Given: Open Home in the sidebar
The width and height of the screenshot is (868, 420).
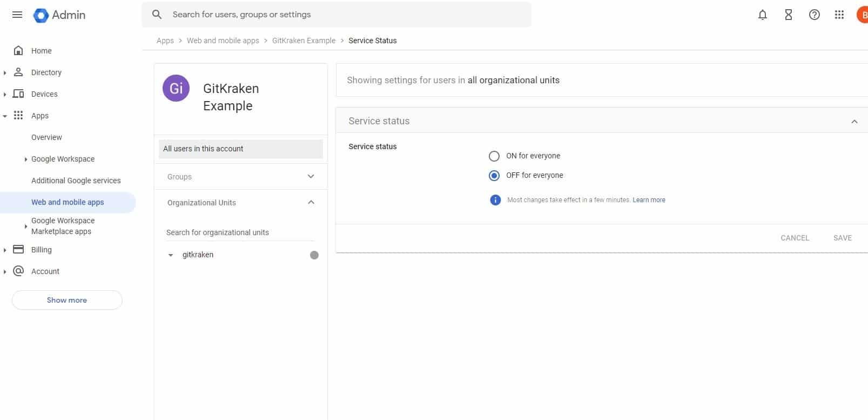Looking at the screenshot, I should [x=42, y=51].
